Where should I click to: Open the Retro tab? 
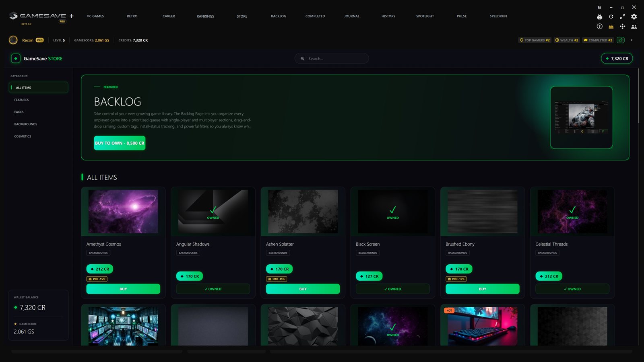tap(132, 16)
